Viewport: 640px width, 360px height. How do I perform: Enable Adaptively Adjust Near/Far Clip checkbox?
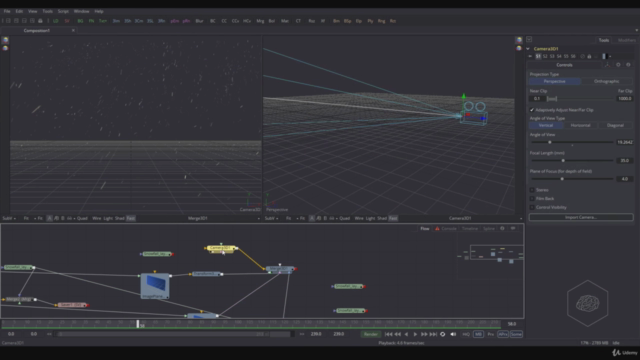click(x=532, y=110)
